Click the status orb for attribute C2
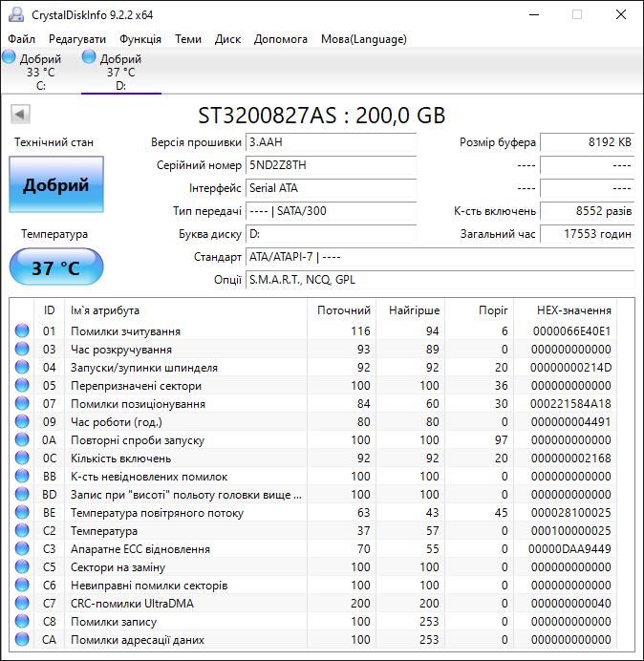This screenshot has height=661, width=644. (22, 531)
